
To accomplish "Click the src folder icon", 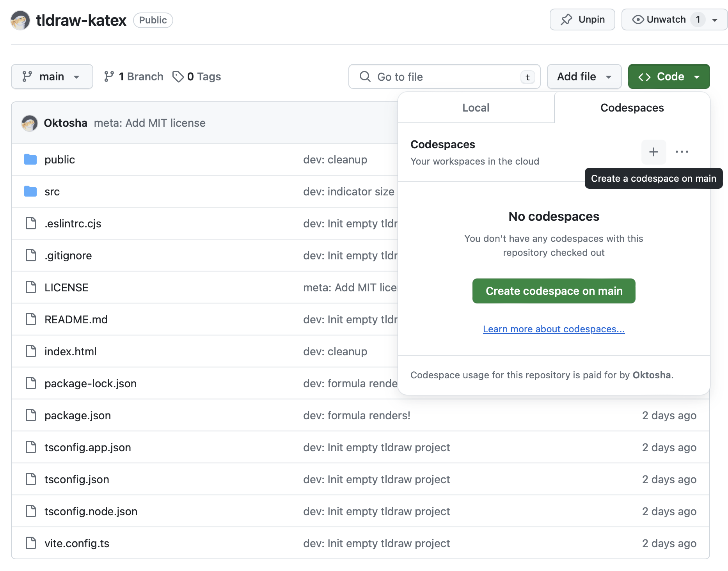I will 30,192.
